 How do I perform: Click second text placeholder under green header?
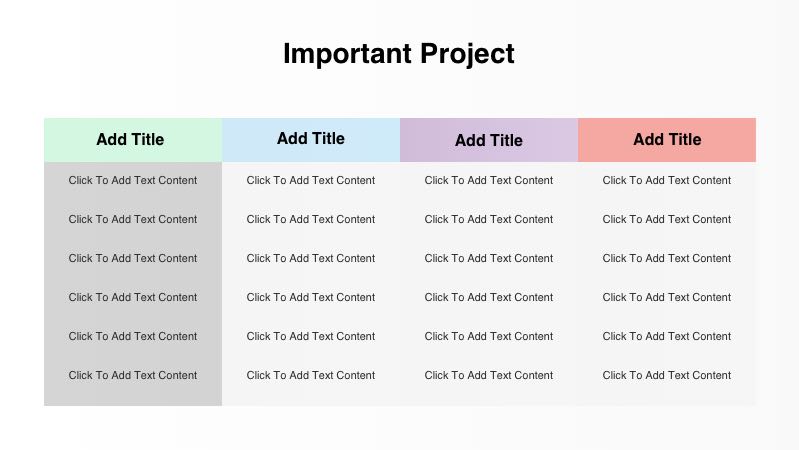pyautogui.click(x=133, y=220)
